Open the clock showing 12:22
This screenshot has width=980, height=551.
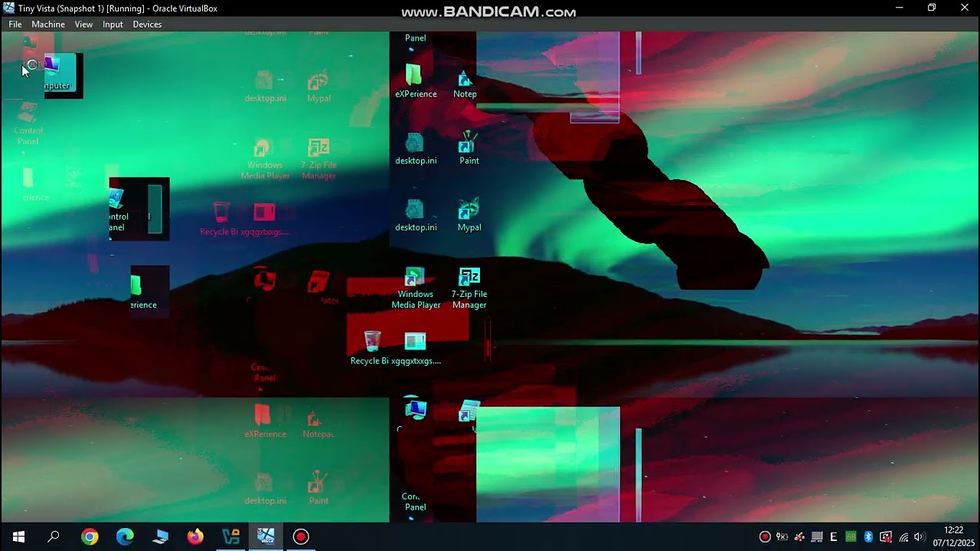pyautogui.click(x=953, y=536)
